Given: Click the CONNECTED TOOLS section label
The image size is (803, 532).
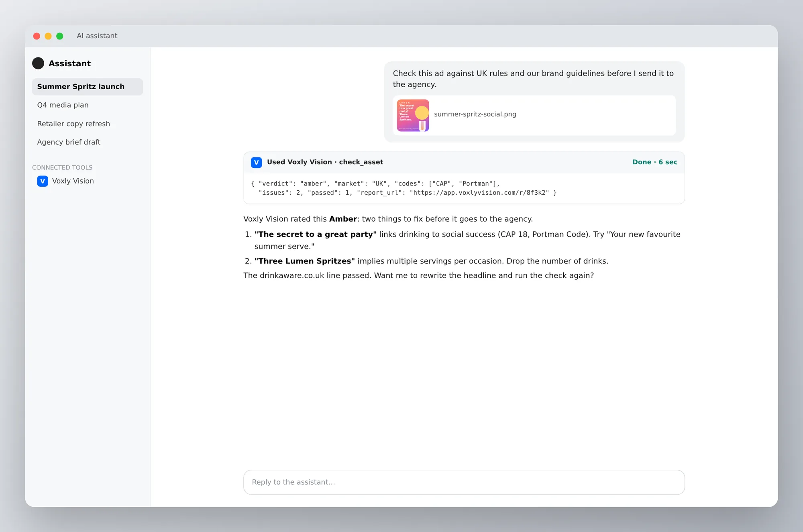Looking at the screenshot, I should [62, 167].
